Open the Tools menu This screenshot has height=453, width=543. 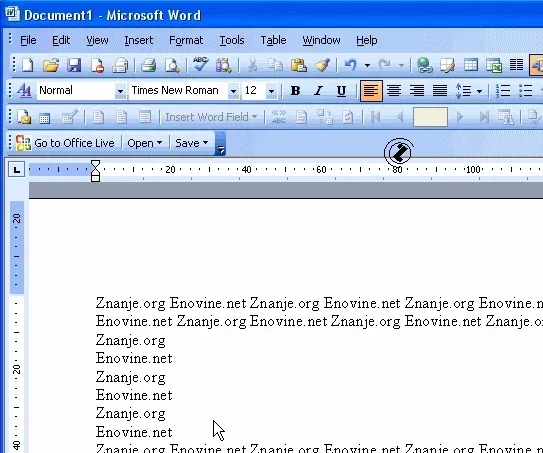[x=232, y=40]
